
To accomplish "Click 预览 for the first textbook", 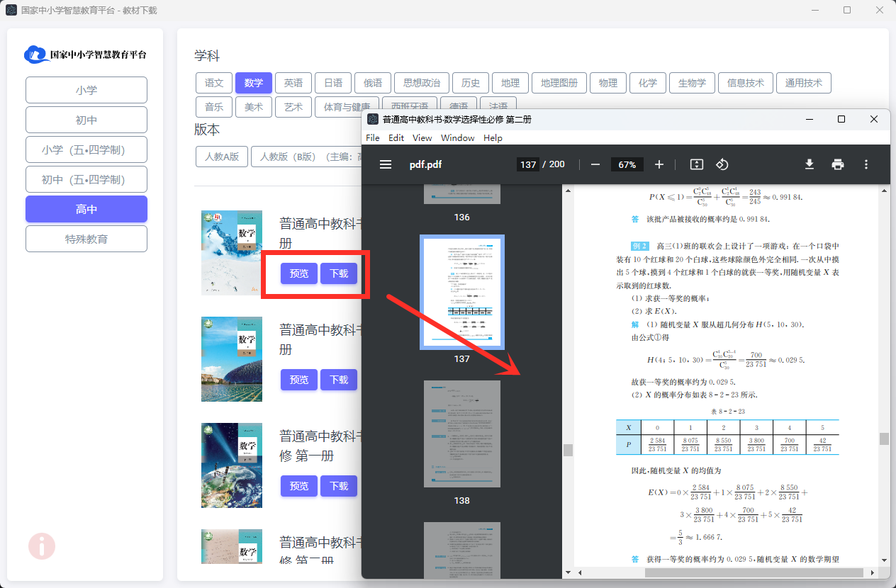I will (x=299, y=273).
